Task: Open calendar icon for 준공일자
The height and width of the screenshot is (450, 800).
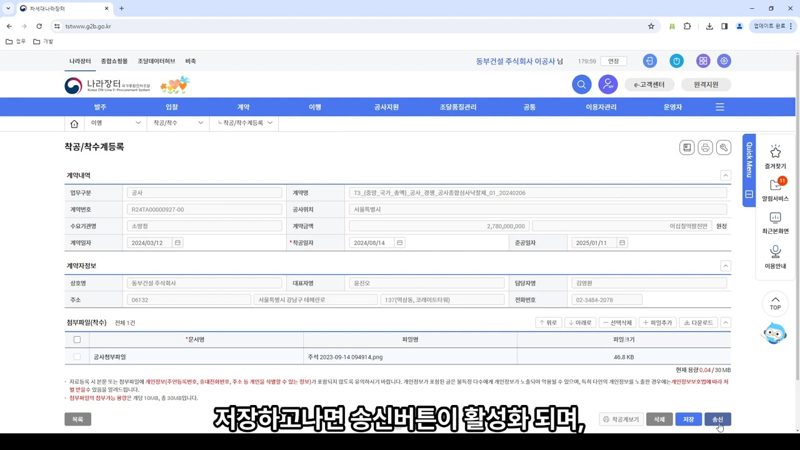Action: (x=622, y=243)
